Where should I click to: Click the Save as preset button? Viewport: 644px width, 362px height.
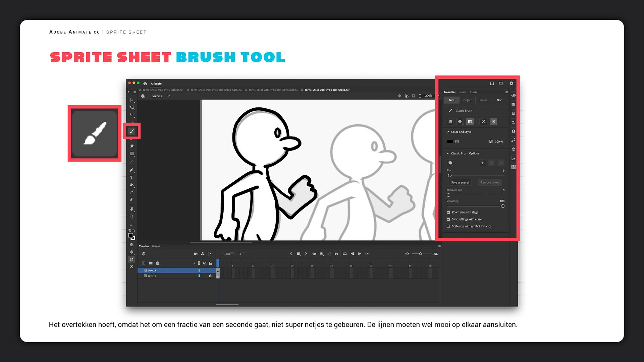460,182
